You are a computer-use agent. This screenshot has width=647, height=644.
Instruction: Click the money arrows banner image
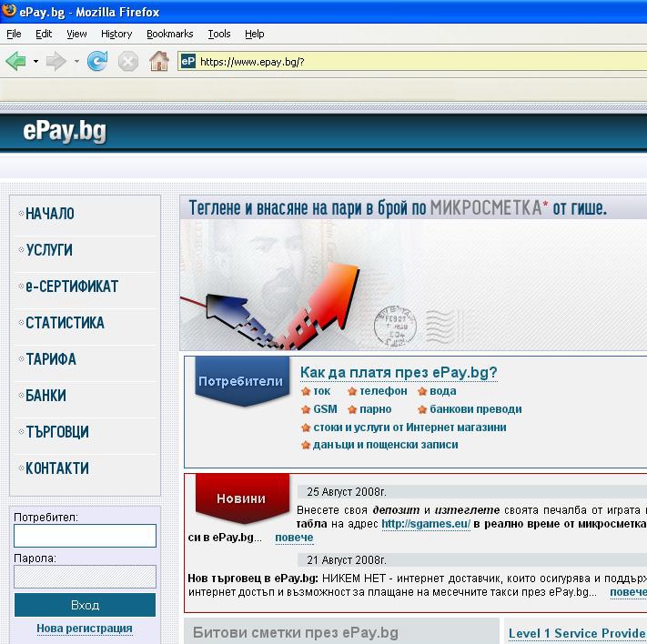pos(412,285)
